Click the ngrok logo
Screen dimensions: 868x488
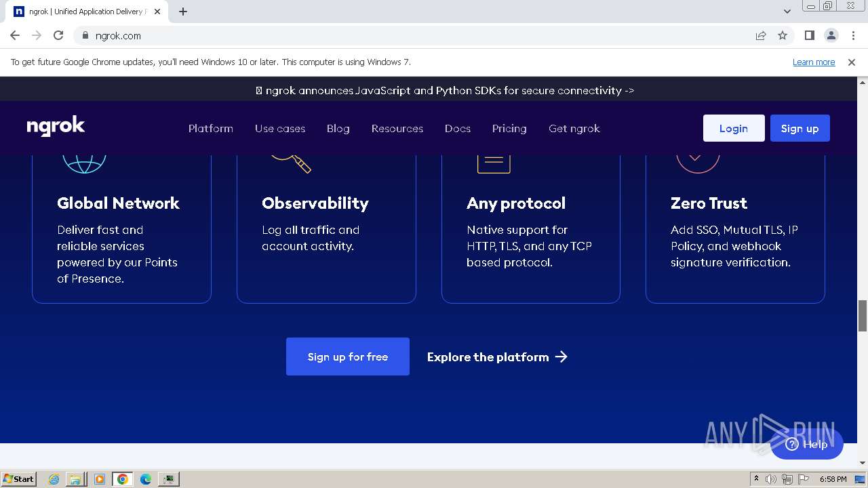pos(56,127)
